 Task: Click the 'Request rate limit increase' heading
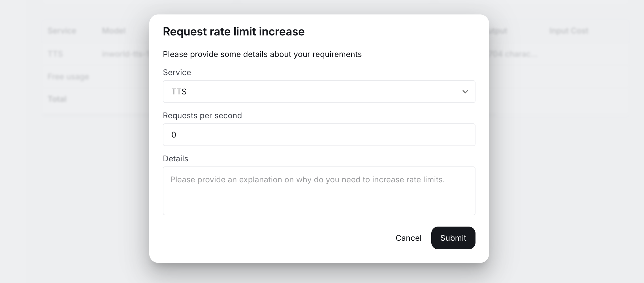[234, 31]
